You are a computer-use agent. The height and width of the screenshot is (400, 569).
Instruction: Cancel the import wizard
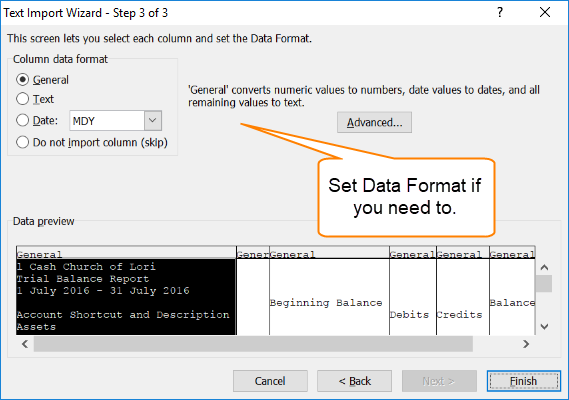coord(270,381)
